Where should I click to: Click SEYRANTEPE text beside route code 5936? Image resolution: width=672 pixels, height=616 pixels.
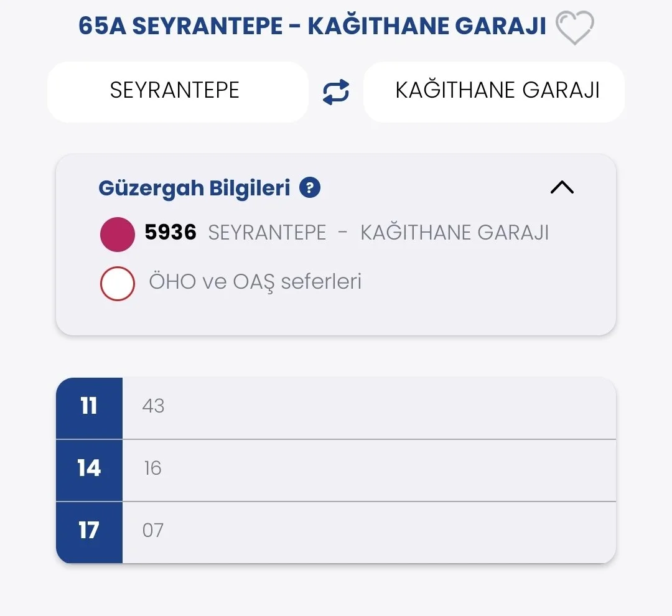click(267, 233)
